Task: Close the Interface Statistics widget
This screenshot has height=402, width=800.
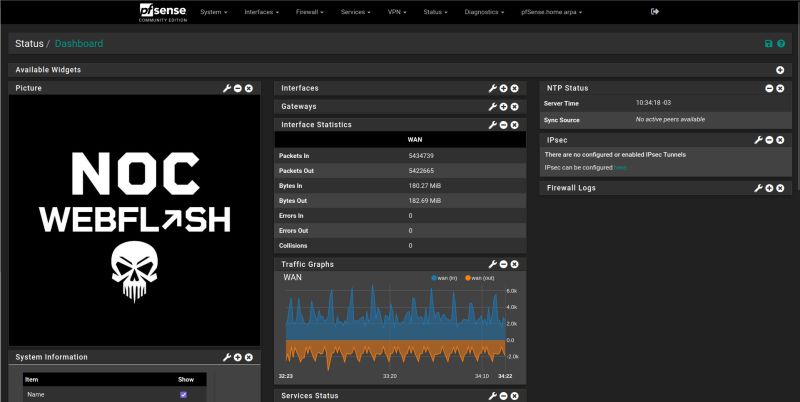Action: pyautogui.click(x=514, y=125)
